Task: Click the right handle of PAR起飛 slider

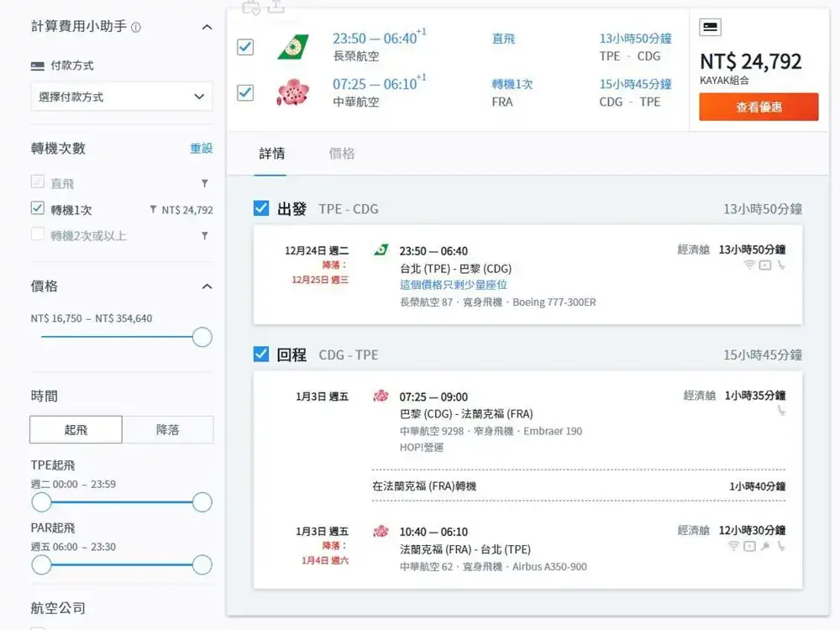Action: 202,564
